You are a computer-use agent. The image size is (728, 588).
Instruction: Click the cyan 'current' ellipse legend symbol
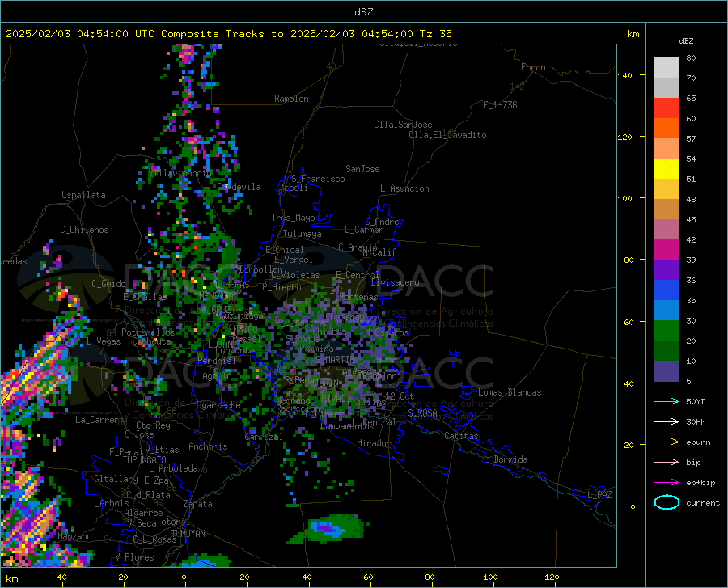pyautogui.click(x=667, y=502)
